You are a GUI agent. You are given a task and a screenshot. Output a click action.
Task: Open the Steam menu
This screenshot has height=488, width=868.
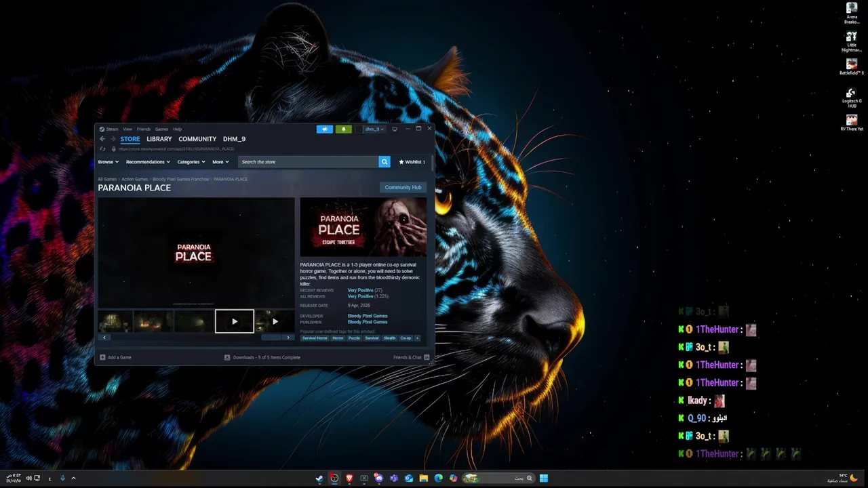(x=109, y=129)
